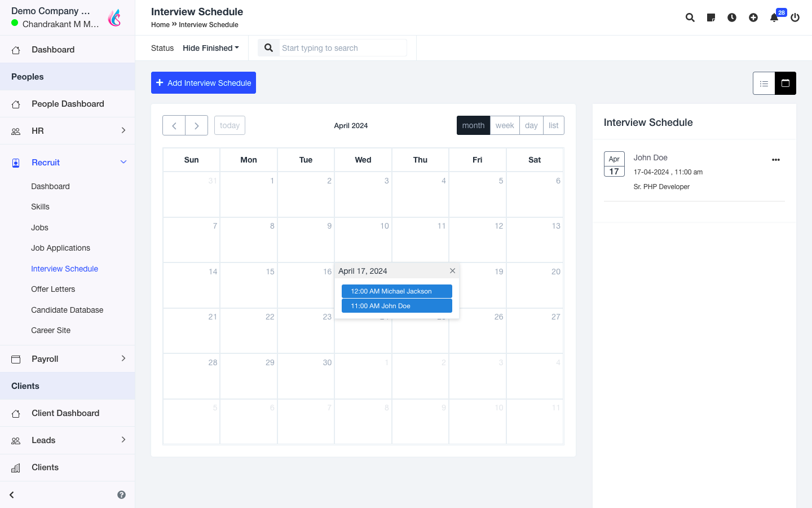Collapse sidebar with left arrow icon
Image resolution: width=812 pixels, height=508 pixels.
coord(12,495)
